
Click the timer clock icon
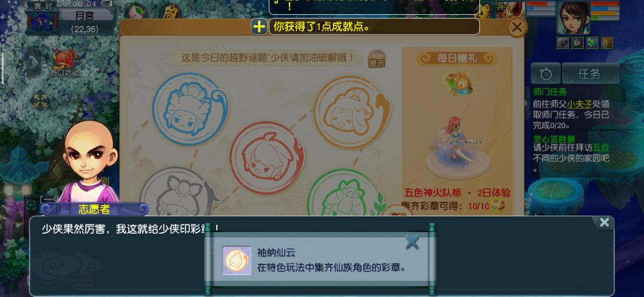coord(545,74)
